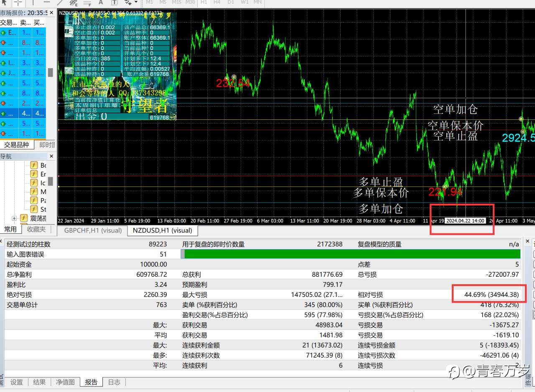Open the 日志 tester tab

coord(114,382)
